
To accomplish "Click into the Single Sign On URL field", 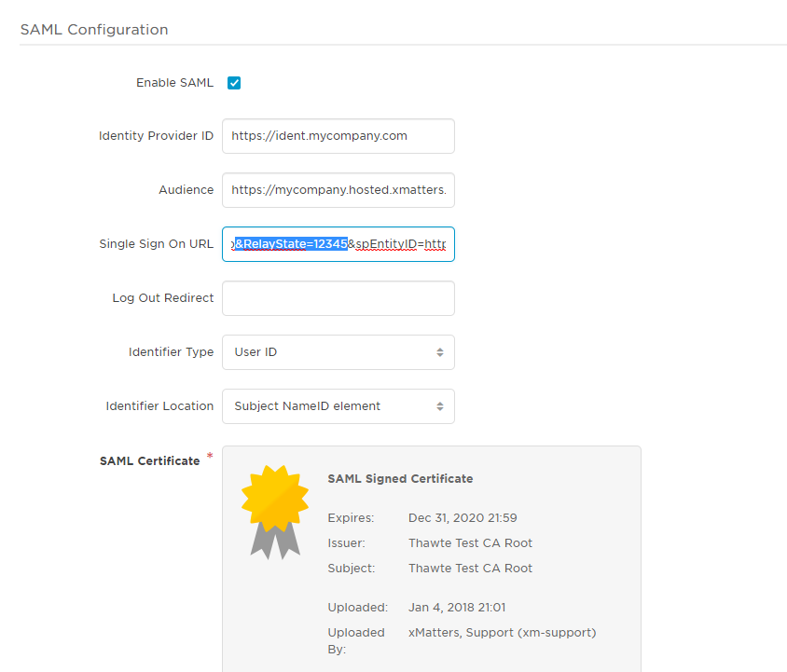I will coord(338,244).
